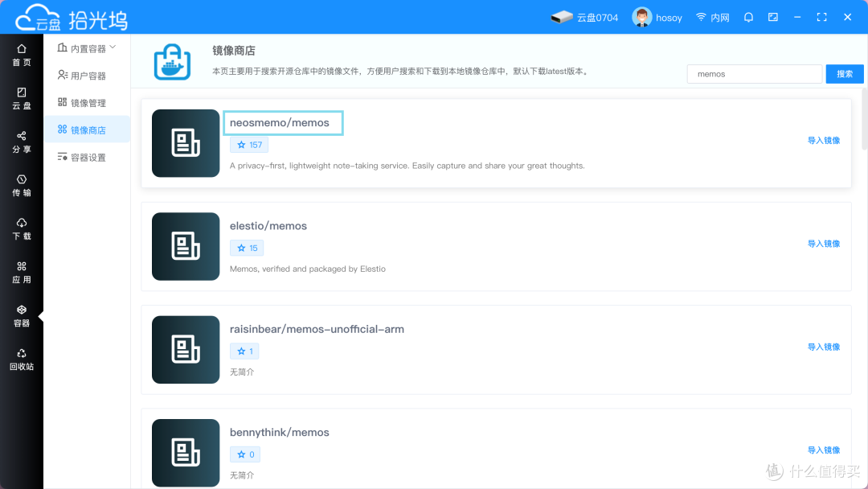This screenshot has height=489, width=868.
Task: Select the 容器 container section
Action: pyautogui.click(x=22, y=316)
